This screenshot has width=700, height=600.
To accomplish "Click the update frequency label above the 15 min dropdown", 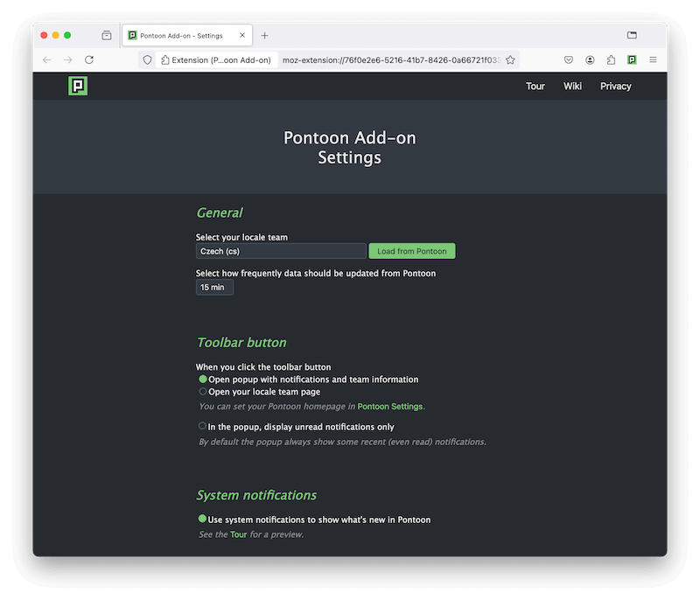I will tap(316, 274).
